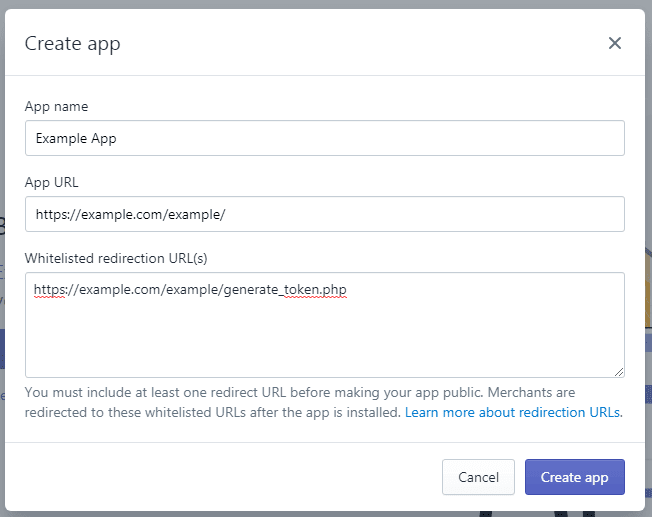Click the App name input field
Image resolution: width=652 pixels, height=517 pixels.
click(325, 138)
